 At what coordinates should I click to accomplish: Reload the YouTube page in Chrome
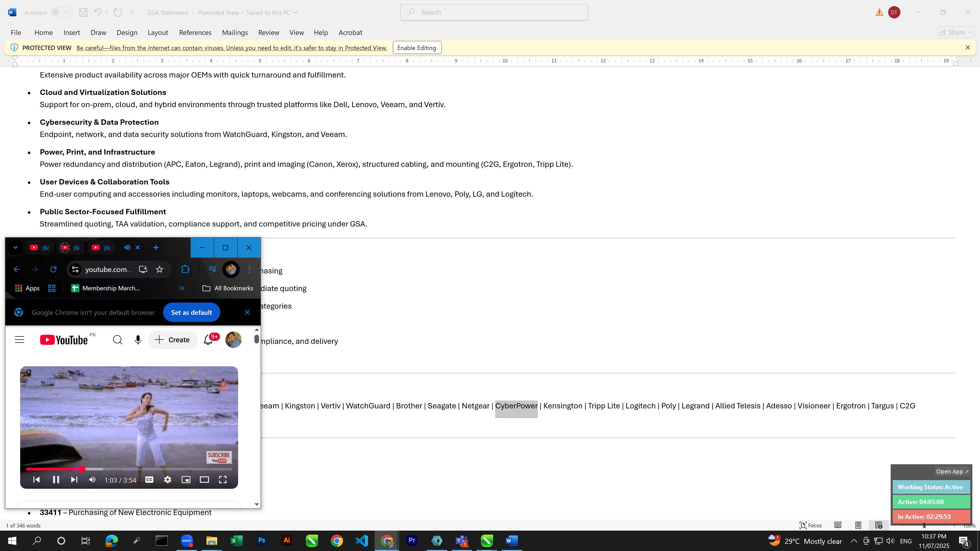coord(53,269)
